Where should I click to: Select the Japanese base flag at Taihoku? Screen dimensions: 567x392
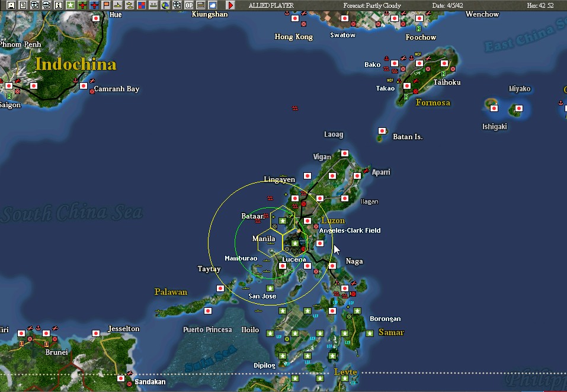point(444,63)
